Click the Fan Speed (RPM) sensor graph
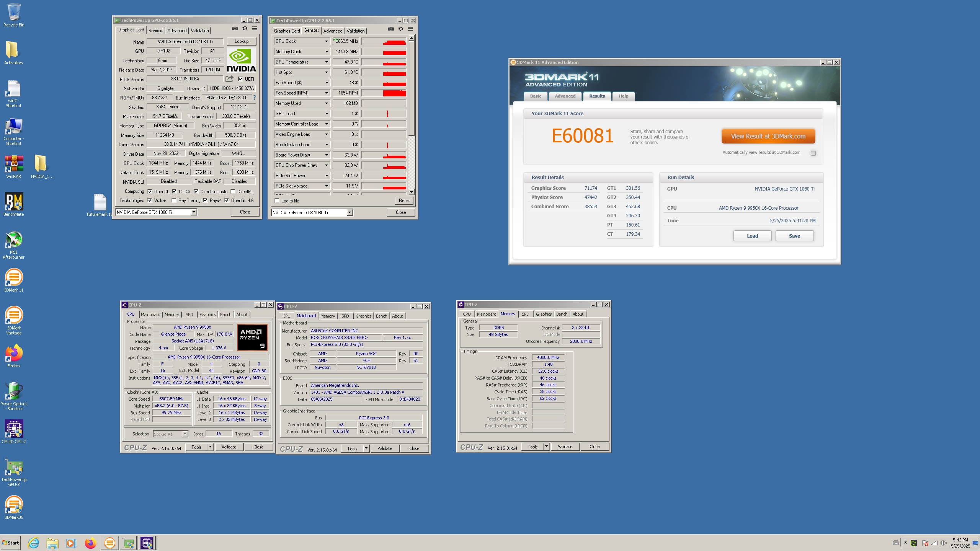This screenshot has width=980, height=551. pyautogui.click(x=384, y=93)
